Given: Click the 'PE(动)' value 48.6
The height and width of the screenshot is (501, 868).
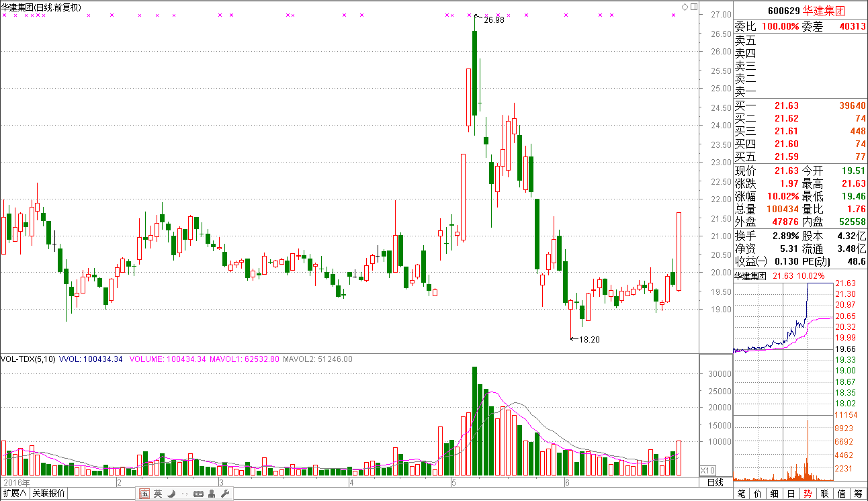Looking at the screenshot, I should [x=857, y=261].
